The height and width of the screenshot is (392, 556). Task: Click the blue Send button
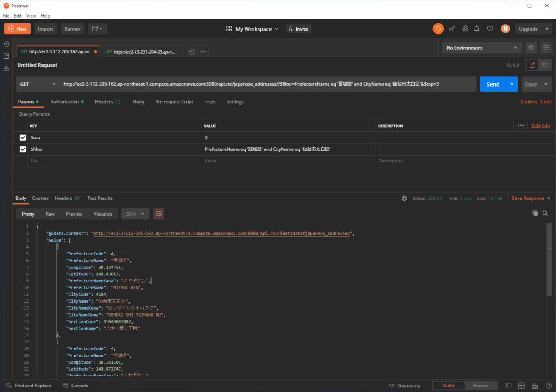click(x=493, y=84)
